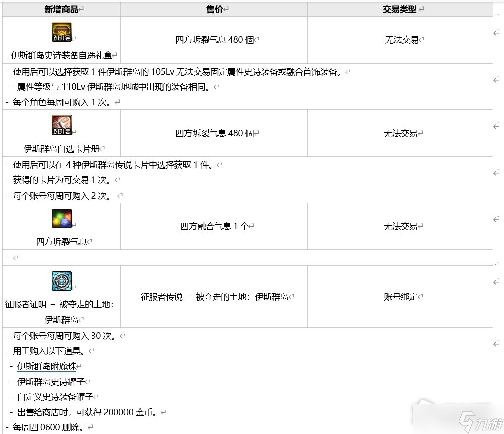Click the item name 征服者证明 – 被夺走的土地
Image resolution: width=504 pixels, height=434 pixels.
pos(59,312)
